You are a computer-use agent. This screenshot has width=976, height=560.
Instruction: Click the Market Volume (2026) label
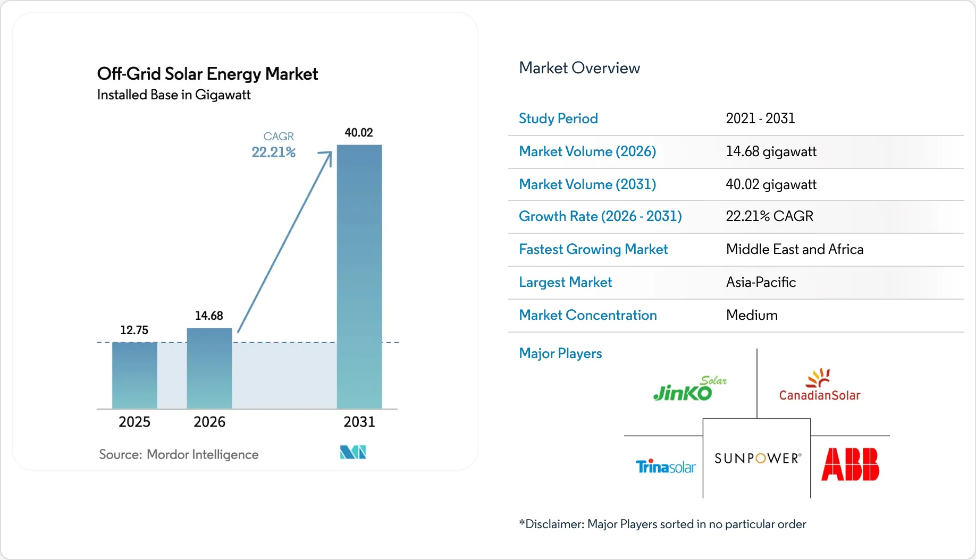point(587,151)
